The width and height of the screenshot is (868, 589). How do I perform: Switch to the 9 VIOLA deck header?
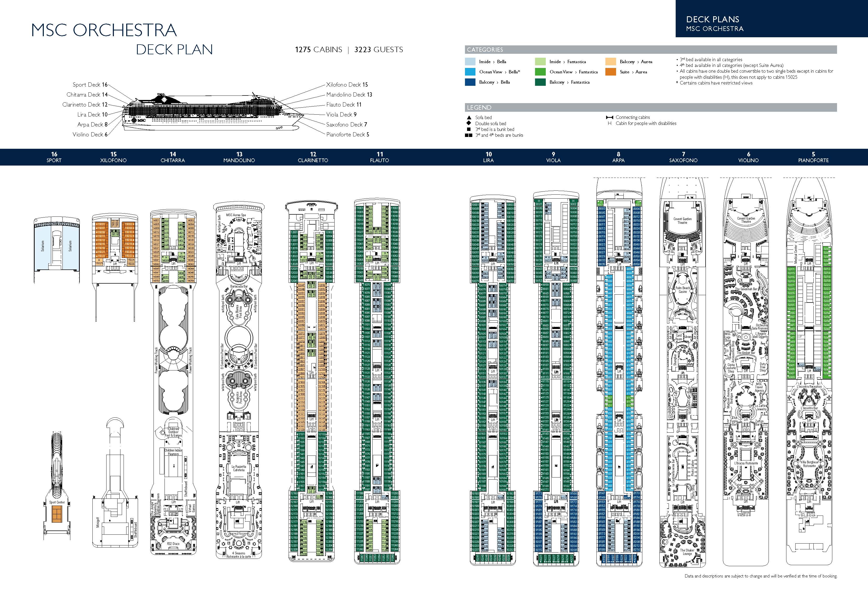(x=553, y=157)
